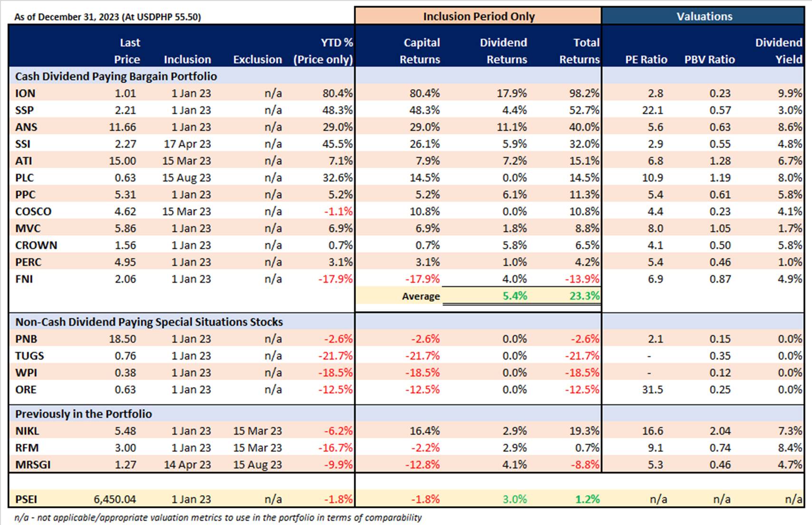Click ORE PE ratio 31.5
Image resolution: width=812 pixels, height=525 pixels.
(652, 390)
